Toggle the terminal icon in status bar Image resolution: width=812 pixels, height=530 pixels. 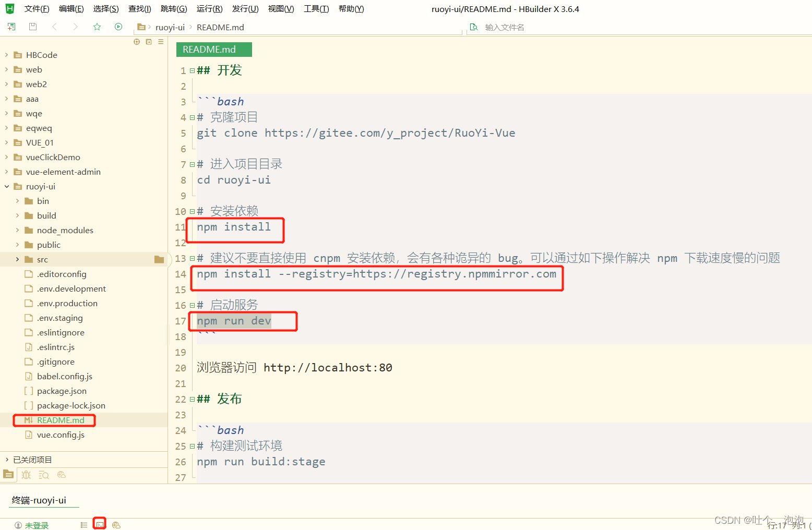tap(100, 524)
